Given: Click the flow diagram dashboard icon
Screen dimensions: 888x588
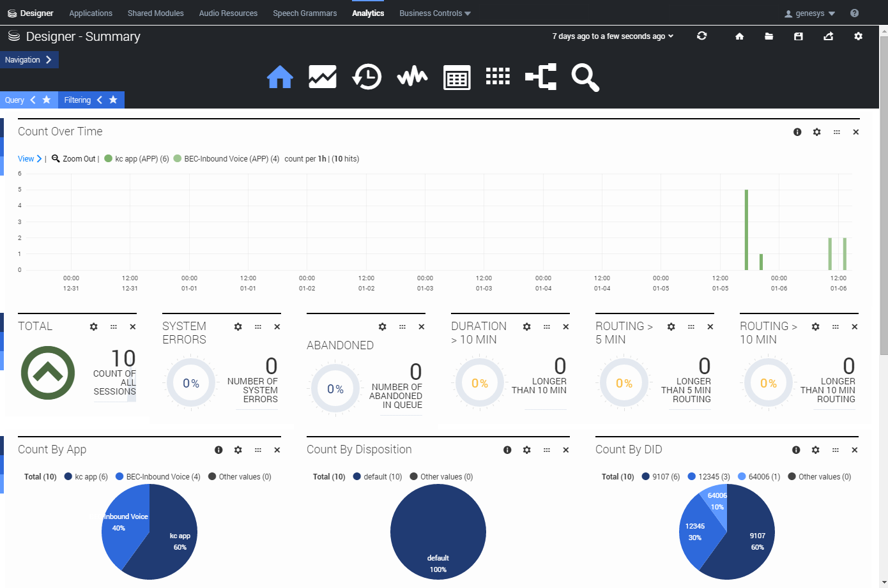Looking at the screenshot, I should click(x=540, y=77).
